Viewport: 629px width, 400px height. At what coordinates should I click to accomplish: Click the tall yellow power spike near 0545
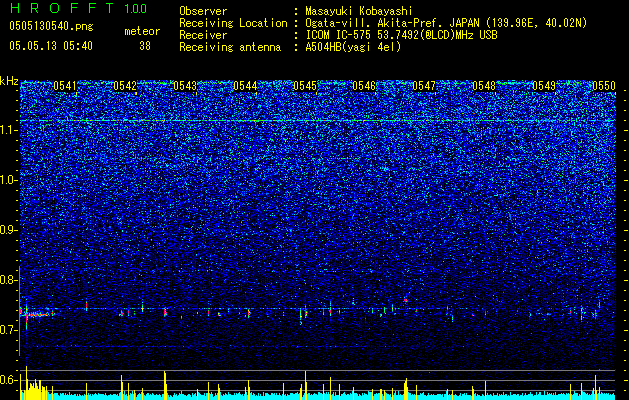coord(305,385)
